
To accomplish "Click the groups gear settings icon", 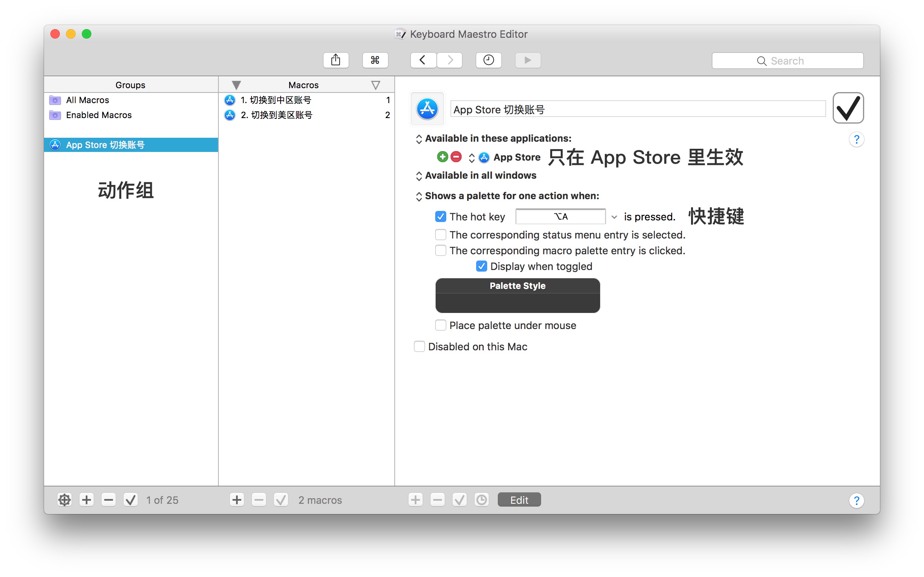I will [x=65, y=500].
